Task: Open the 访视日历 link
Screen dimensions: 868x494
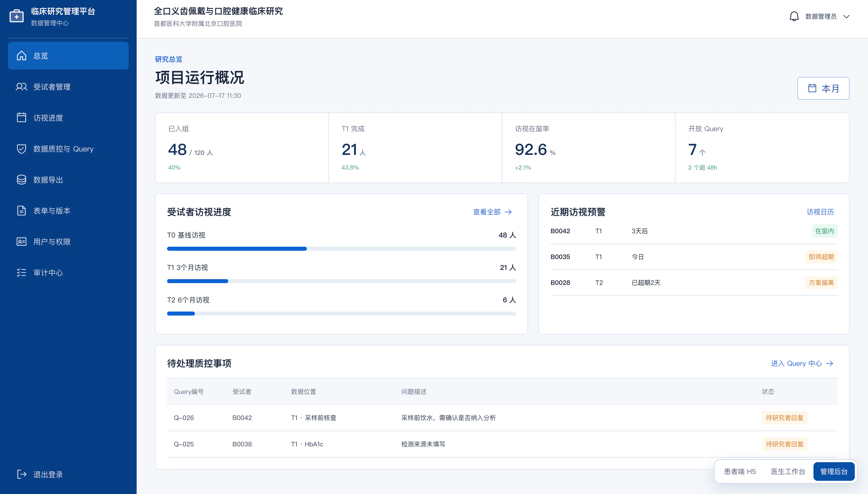Action: 820,212
